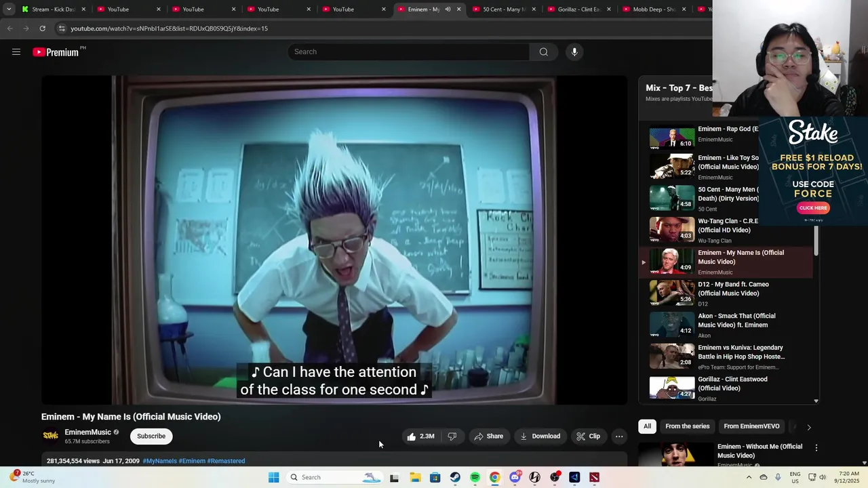Switch to the 50 Cent - Many Men tab
This screenshot has width=868, height=488.
coord(504,9)
